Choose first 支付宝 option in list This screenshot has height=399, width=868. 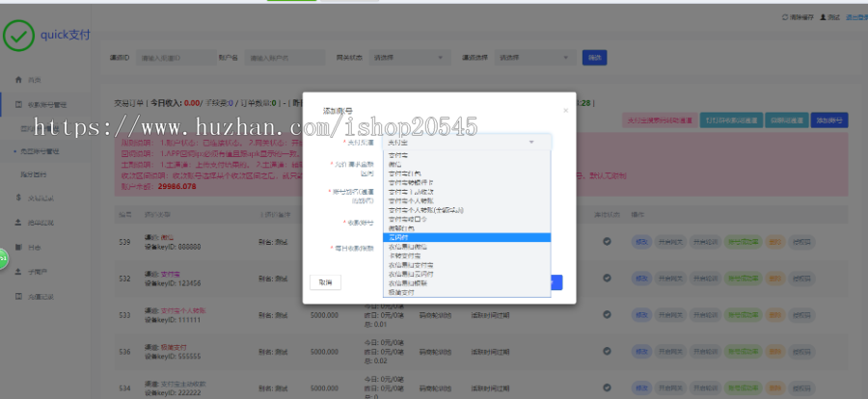tap(467, 155)
